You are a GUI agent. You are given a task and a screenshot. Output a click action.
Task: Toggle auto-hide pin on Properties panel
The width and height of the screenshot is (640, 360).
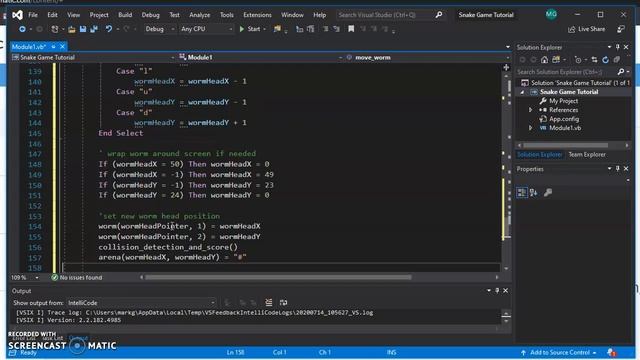point(618,169)
